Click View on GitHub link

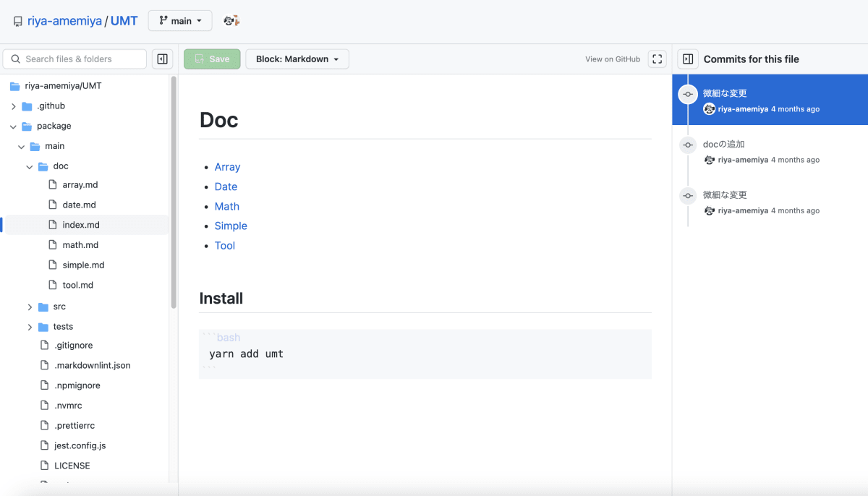613,59
